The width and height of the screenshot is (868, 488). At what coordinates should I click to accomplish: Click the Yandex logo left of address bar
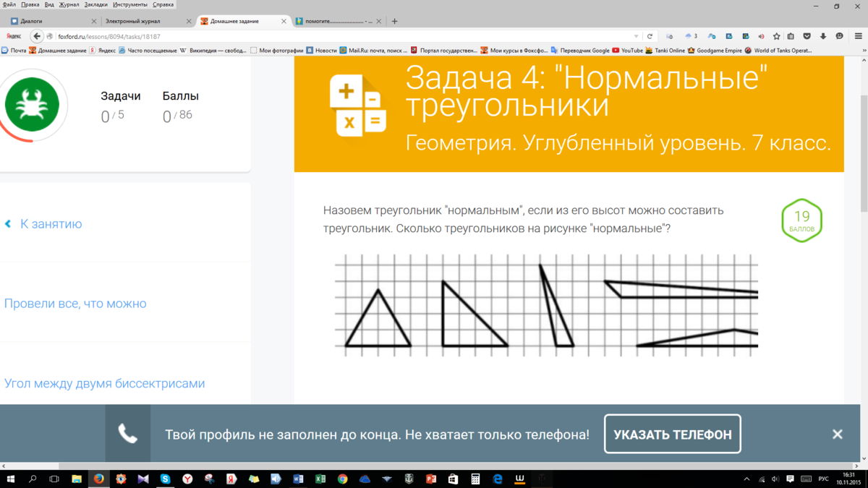pyautogui.click(x=14, y=36)
